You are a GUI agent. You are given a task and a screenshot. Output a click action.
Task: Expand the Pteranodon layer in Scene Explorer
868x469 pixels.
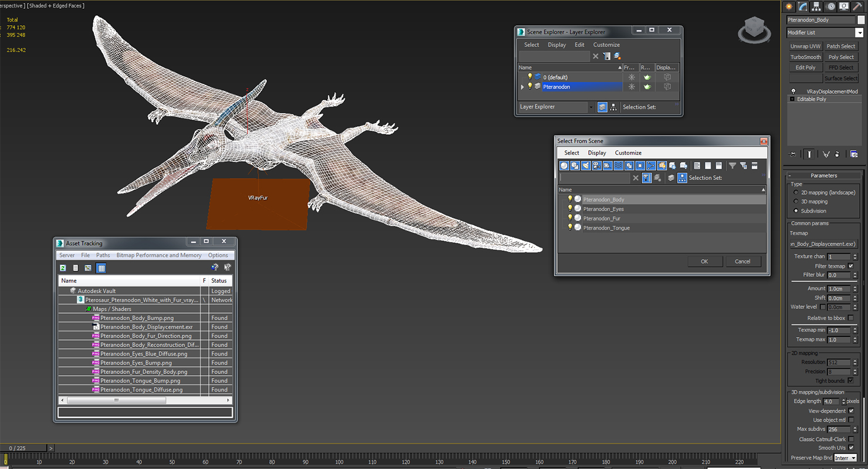click(x=523, y=87)
